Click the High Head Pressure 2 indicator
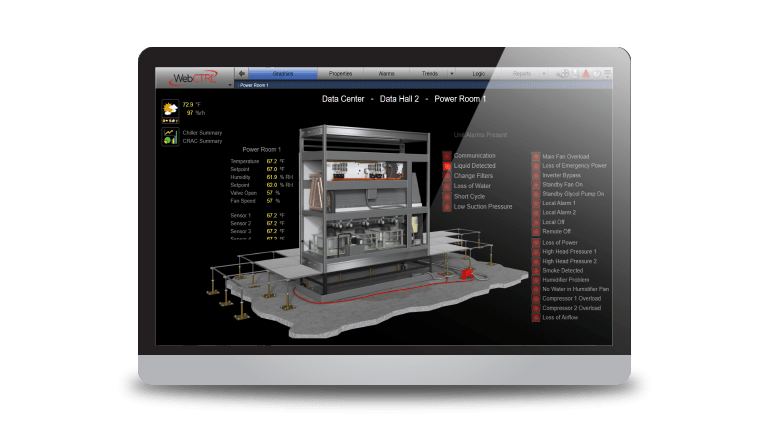Image resolution: width=768 pixels, height=432 pixels. (x=536, y=261)
